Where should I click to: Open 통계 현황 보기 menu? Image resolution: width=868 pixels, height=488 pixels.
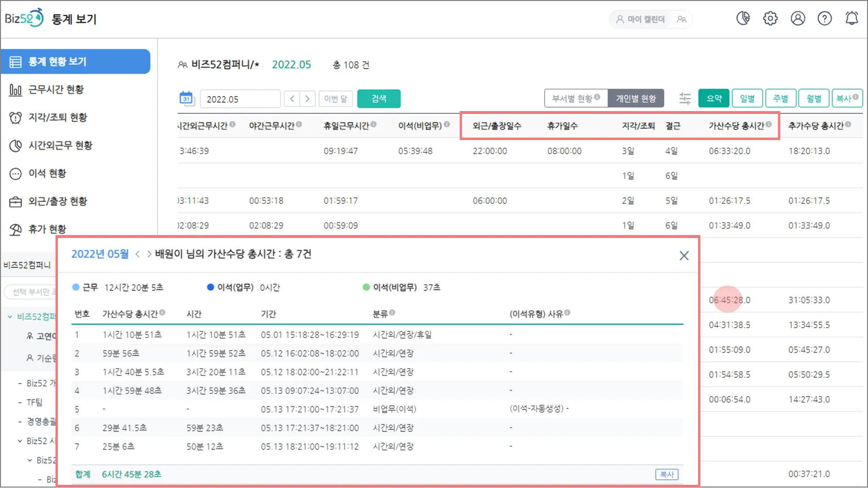point(75,62)
